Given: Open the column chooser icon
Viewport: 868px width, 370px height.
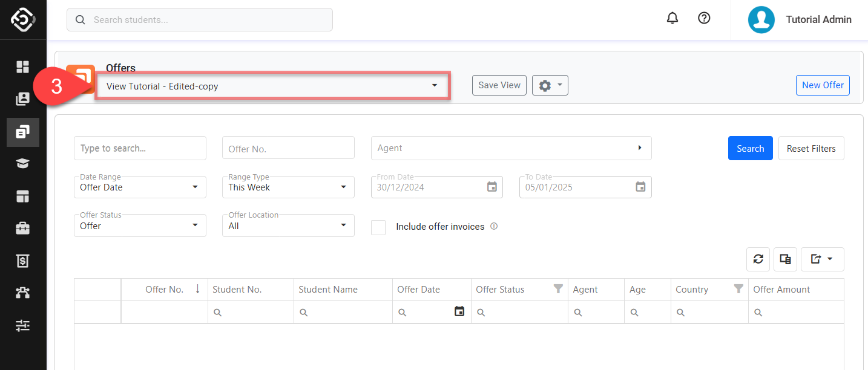Looking at the screenshot, I should tap(785, 259).
